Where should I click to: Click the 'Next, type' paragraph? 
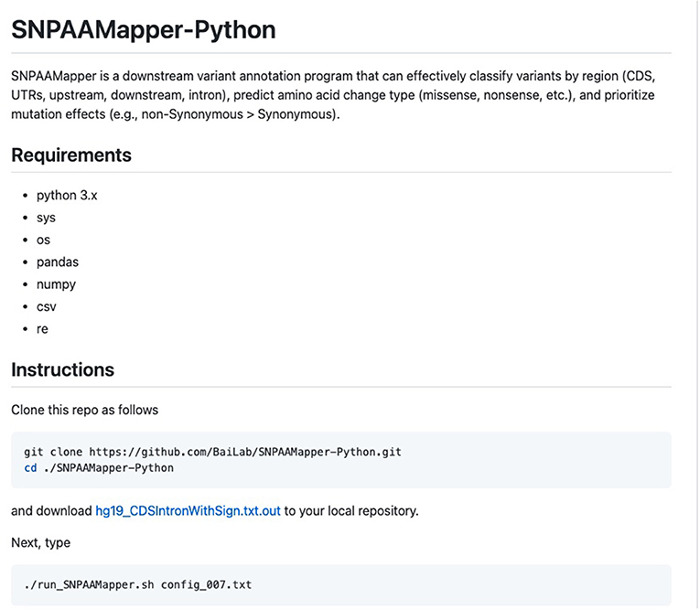click(x=40, y=543)
